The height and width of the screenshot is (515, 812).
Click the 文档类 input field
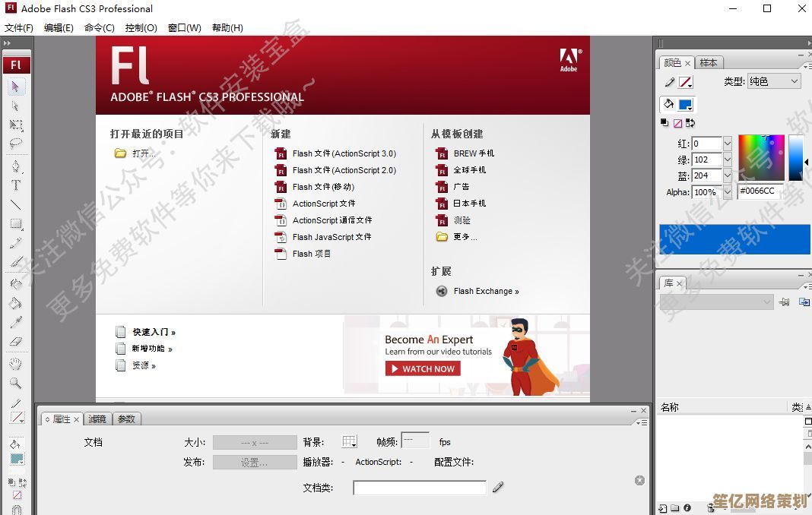point(420,488)
